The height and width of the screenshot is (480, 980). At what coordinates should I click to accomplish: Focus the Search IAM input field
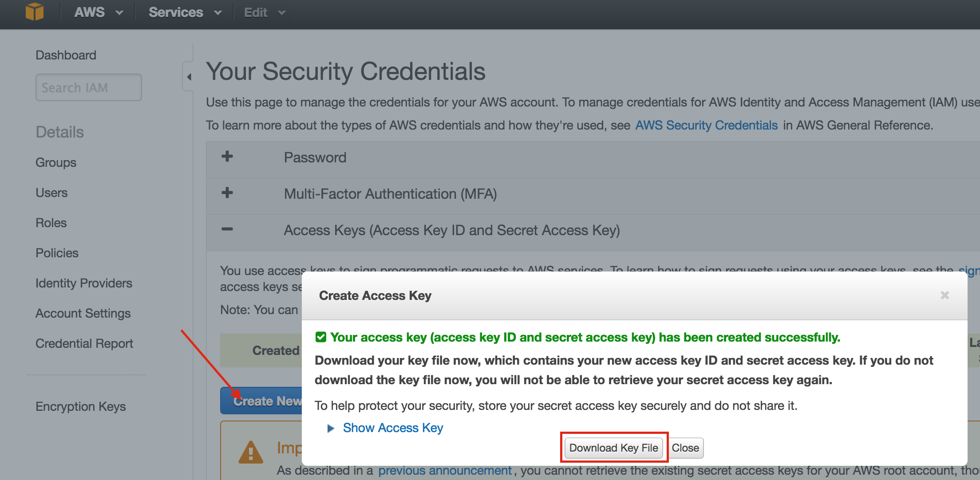coord(89,87)
